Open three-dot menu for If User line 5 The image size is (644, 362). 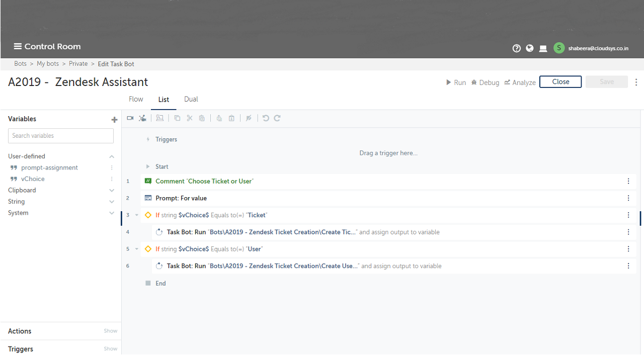click(x=628, y=249)
